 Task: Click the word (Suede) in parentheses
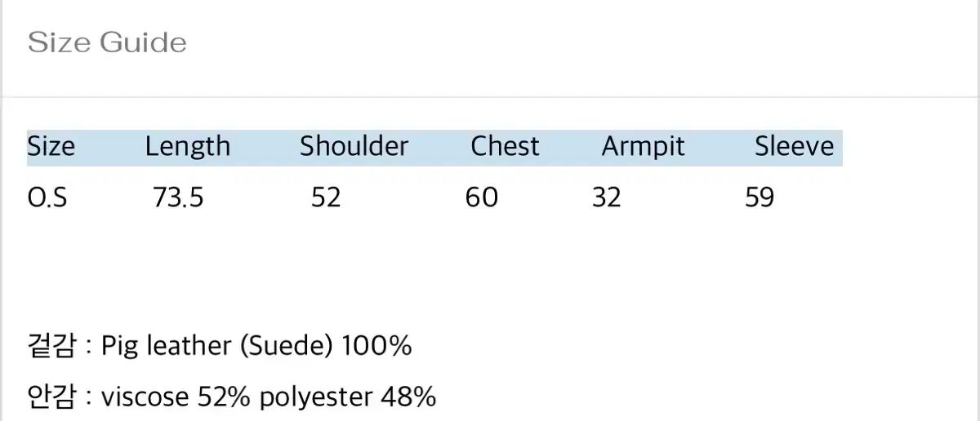click(286, 346)
